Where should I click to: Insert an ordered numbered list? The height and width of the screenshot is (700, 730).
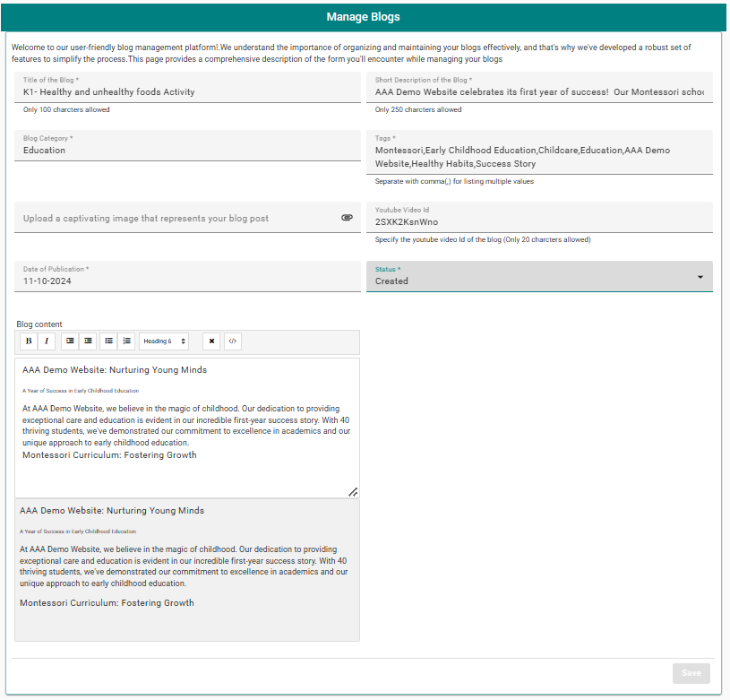126,341
